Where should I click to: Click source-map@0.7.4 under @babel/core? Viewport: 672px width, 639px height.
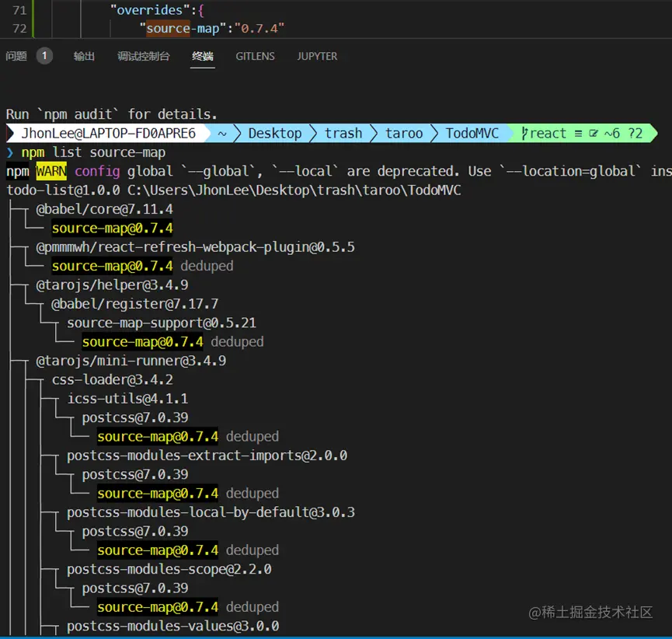(x=113, y=228)
